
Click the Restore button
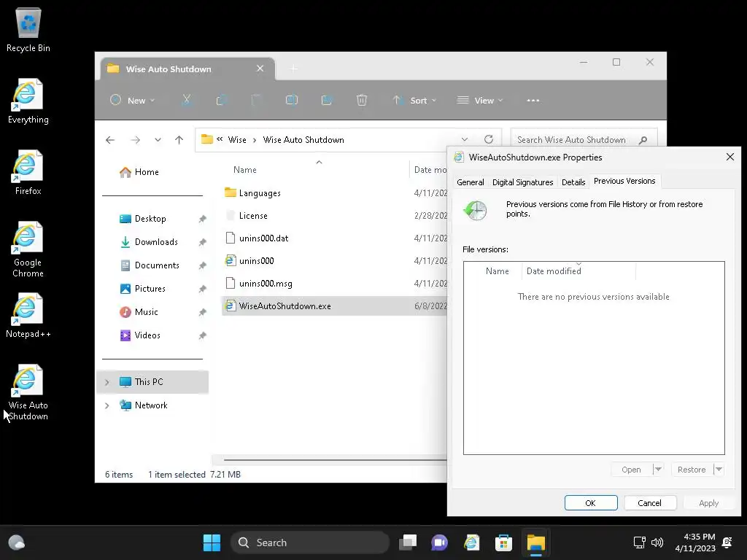click(692, 470)
